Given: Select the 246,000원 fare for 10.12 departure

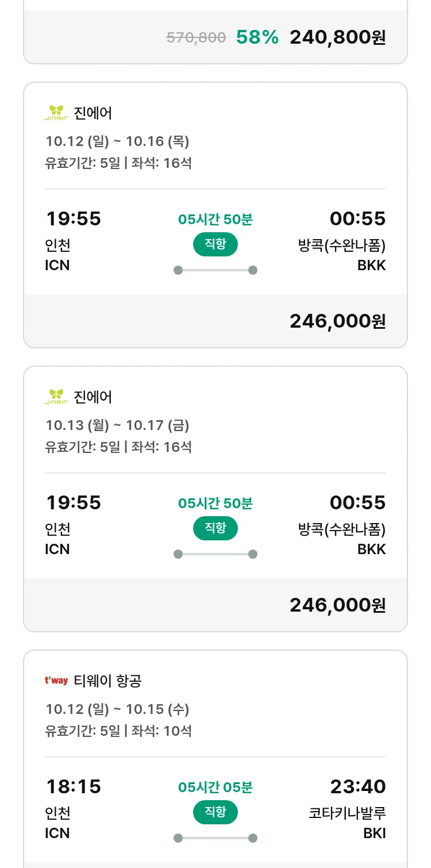Looking at the screenshot, I should click(x=337, y=321).
